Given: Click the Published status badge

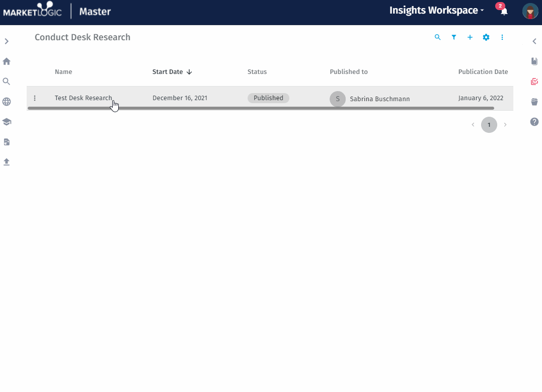Looking at the screenshot, I should [268, 98].
